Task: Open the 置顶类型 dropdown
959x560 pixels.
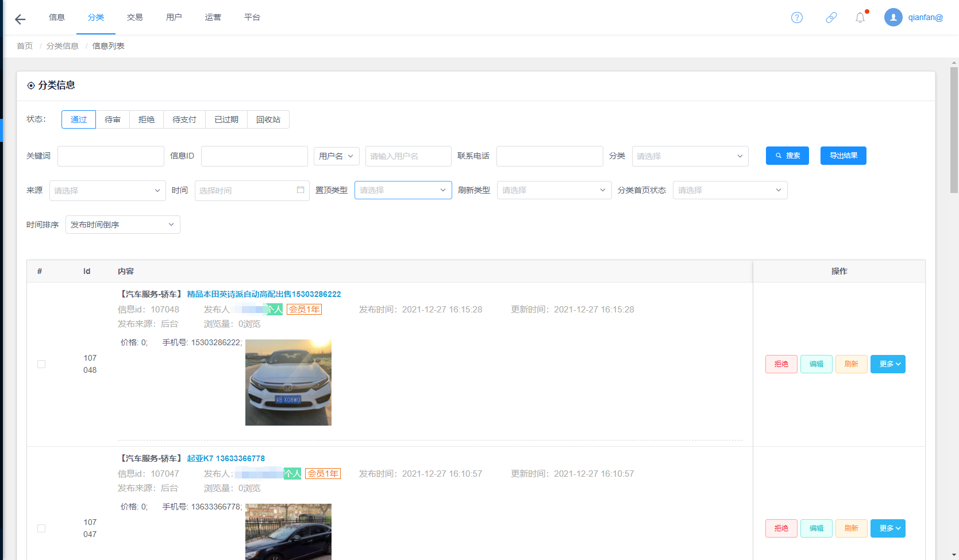Action: (x=403, y=190)
